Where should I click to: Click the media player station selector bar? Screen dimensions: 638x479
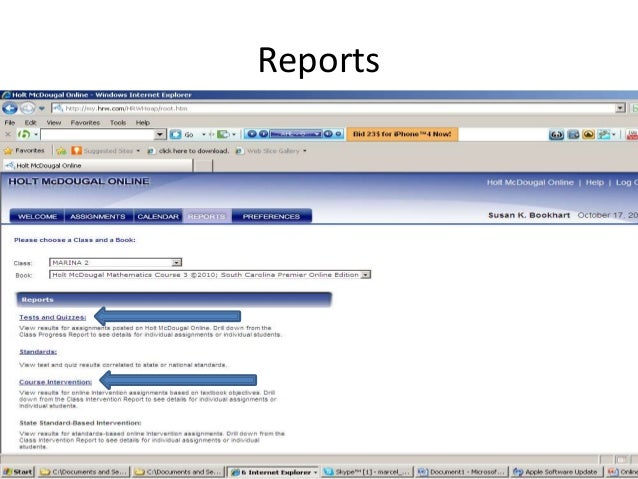(296, 134)
